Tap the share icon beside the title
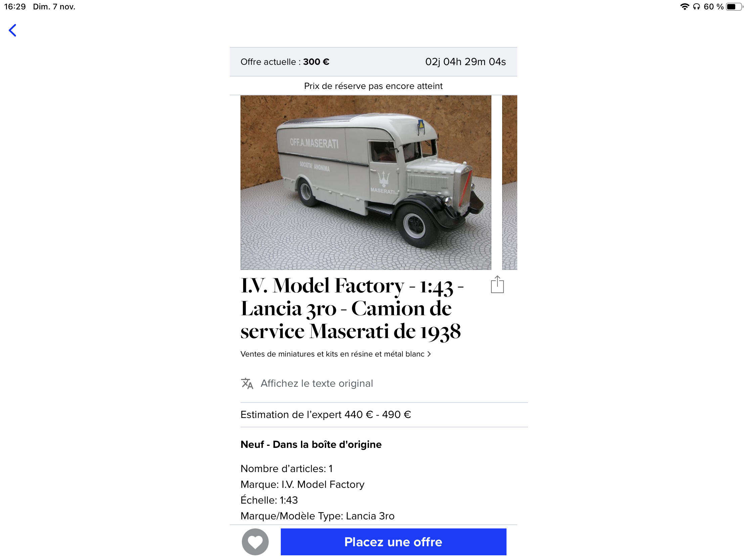747x560 pixels. click(497, 285)
